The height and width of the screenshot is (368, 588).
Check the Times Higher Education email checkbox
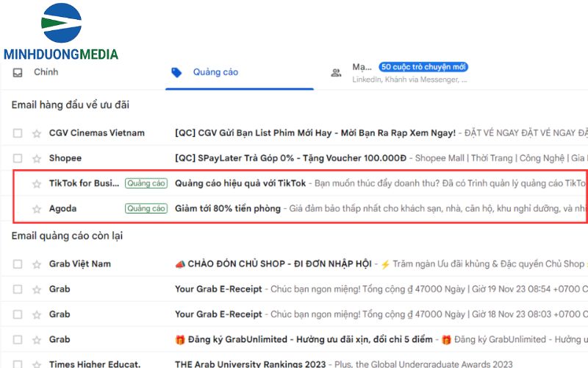pyautogui.click(x=18, y=364)
